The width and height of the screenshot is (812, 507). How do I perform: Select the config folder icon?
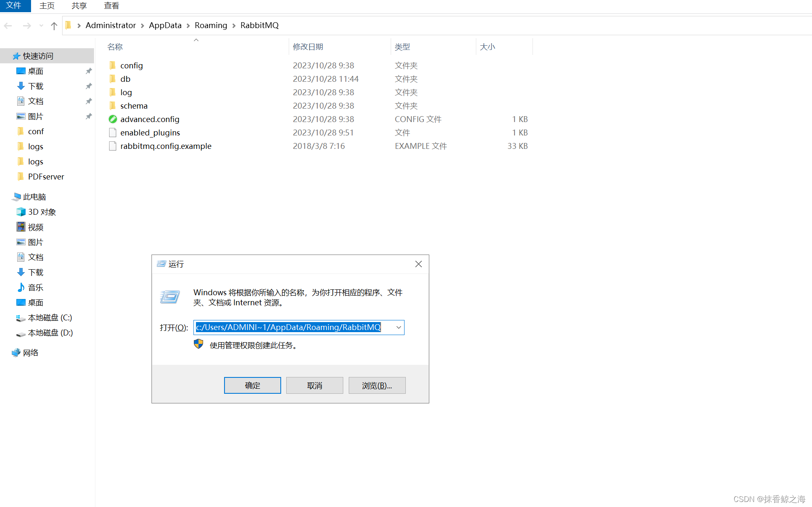(x=112, y=65)
